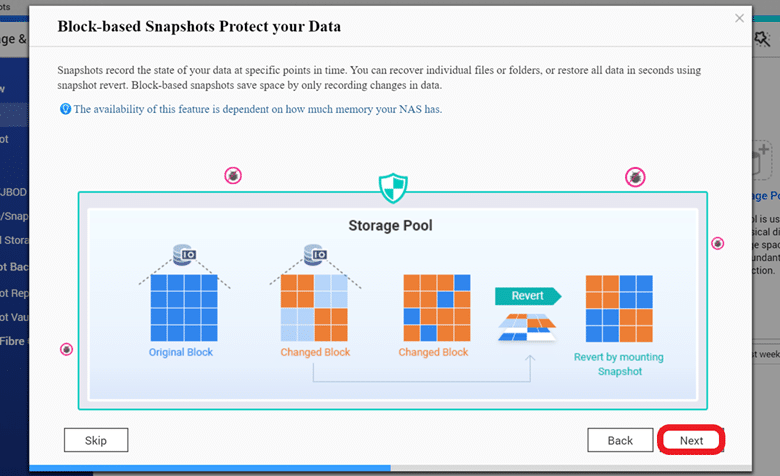Click the bug icon at diagram's lower left
780x476 pixels.
pos(66,349)
